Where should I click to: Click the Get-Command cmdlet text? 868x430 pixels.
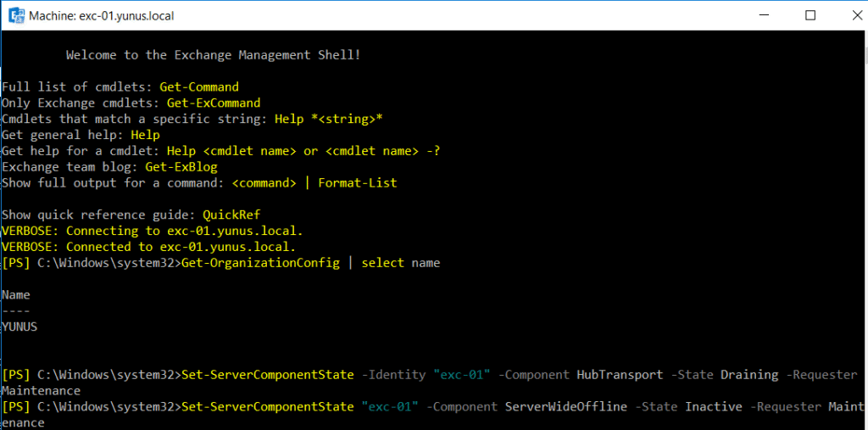point(199,87)
